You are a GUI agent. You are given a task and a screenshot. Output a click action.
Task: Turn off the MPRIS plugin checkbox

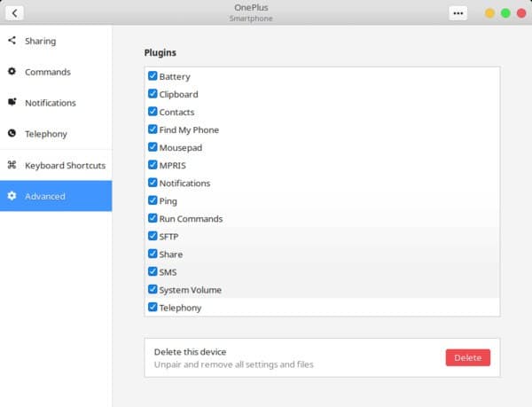click(153, 165)
